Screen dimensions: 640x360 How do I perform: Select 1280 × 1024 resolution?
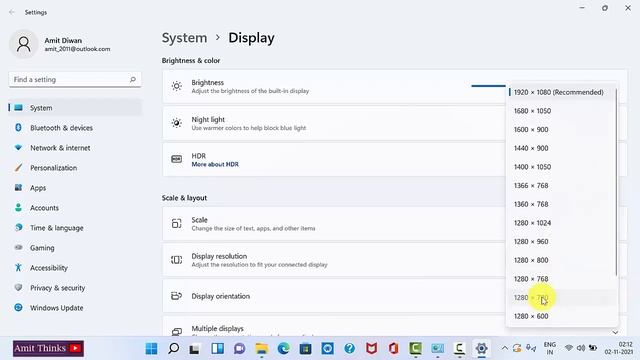(x=561, y=223)
